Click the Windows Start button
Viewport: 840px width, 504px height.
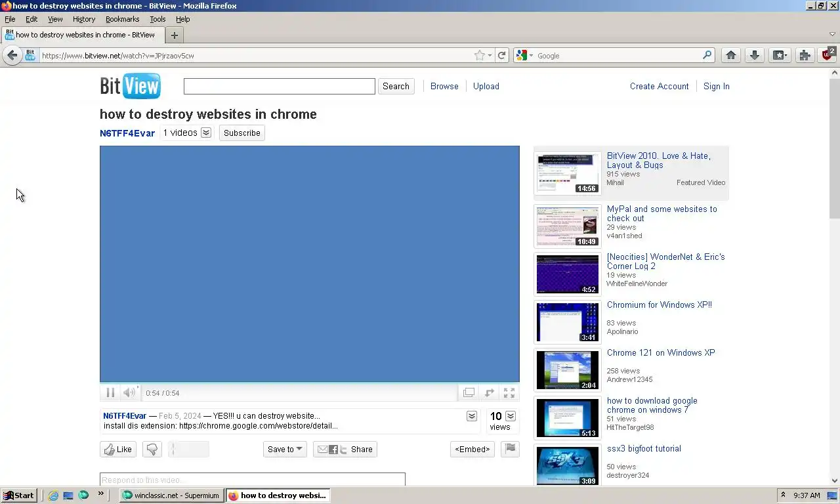(18, 495)
